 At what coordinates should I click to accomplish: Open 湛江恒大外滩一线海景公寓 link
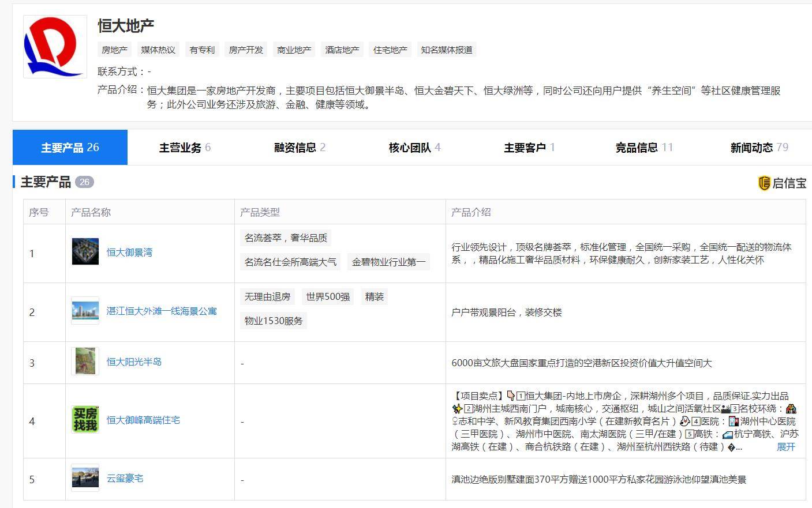tap(162, 311)
